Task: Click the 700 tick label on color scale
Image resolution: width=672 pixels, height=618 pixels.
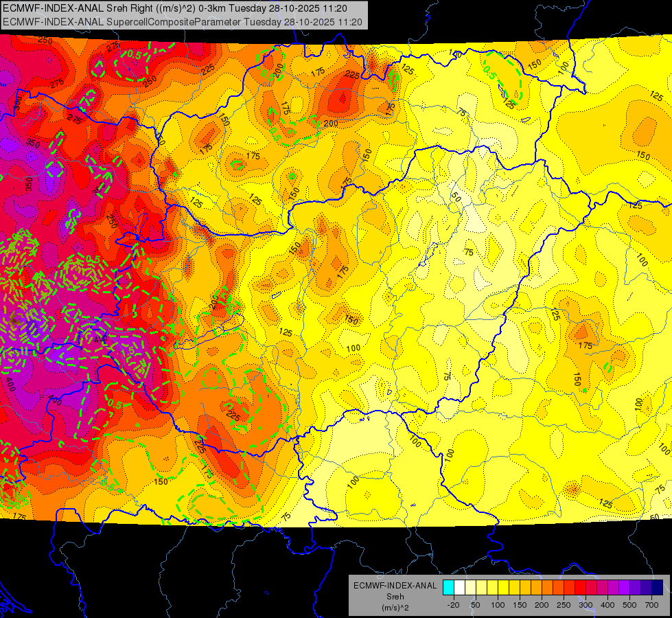Action: (x=651, y=605)
